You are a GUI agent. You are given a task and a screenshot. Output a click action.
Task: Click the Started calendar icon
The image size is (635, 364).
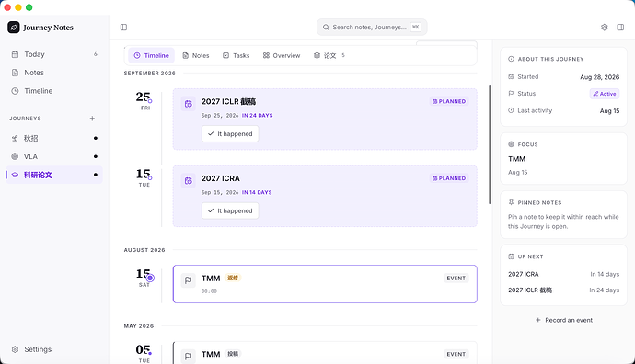coord(511,77)
